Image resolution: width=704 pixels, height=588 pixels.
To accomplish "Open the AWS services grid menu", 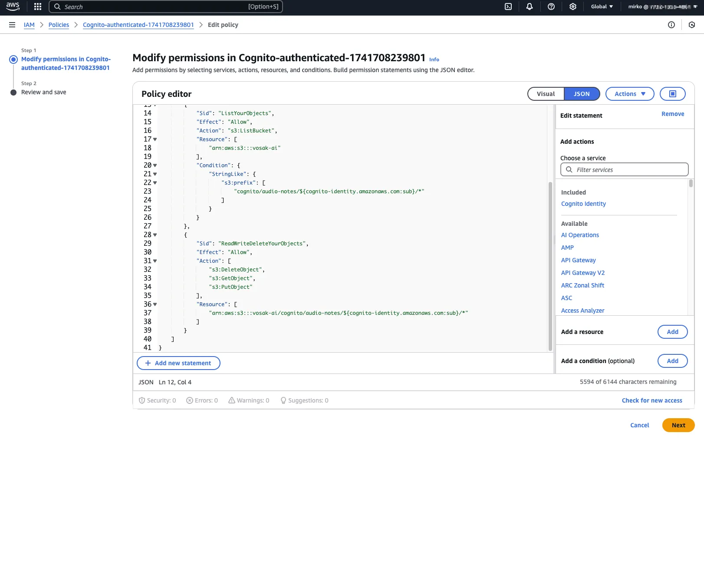I will click(37, 7).
